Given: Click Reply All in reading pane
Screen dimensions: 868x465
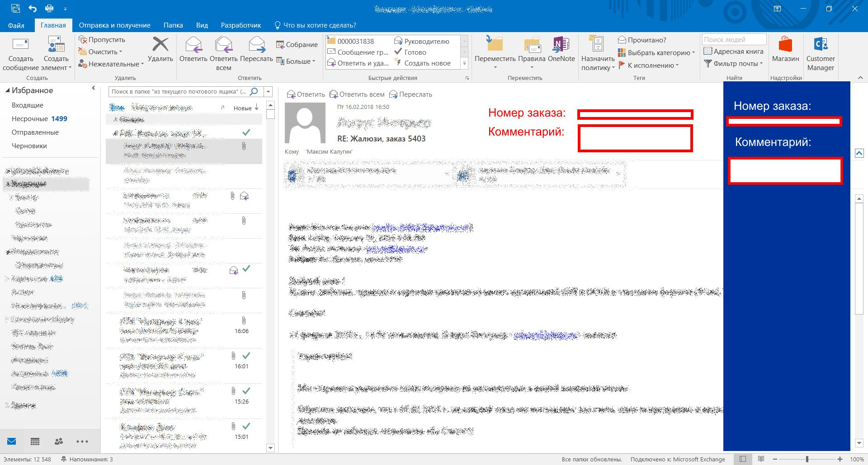Looking at the screenshot, I should coord(357,94).
